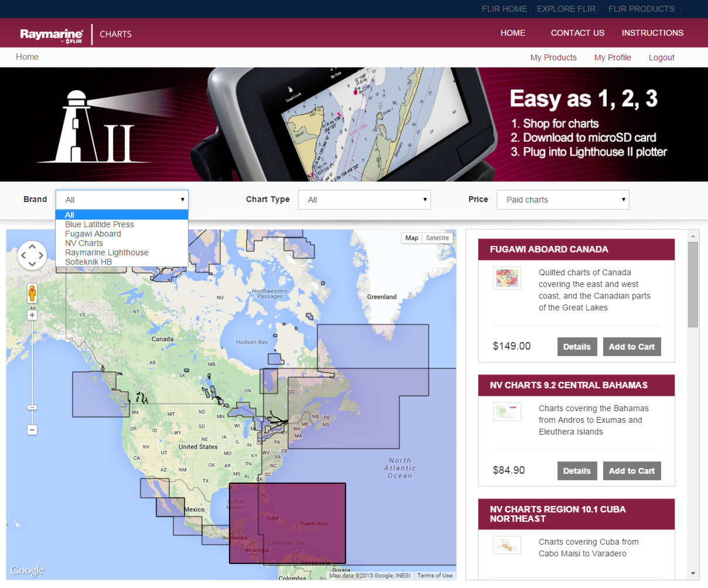Open the Chart Type dropdown
This screenshot has height=588, width=708.
[x=364, y=200]
